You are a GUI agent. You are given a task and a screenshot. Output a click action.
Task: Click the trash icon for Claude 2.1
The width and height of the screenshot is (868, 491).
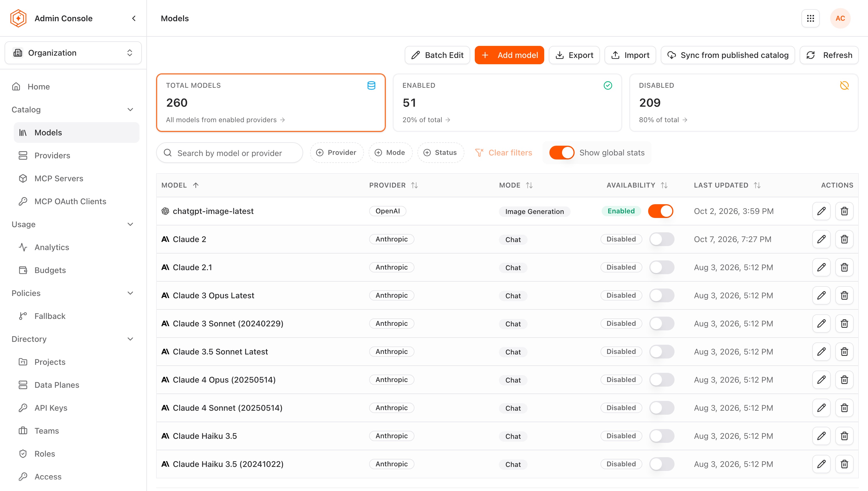click(844, 267)
